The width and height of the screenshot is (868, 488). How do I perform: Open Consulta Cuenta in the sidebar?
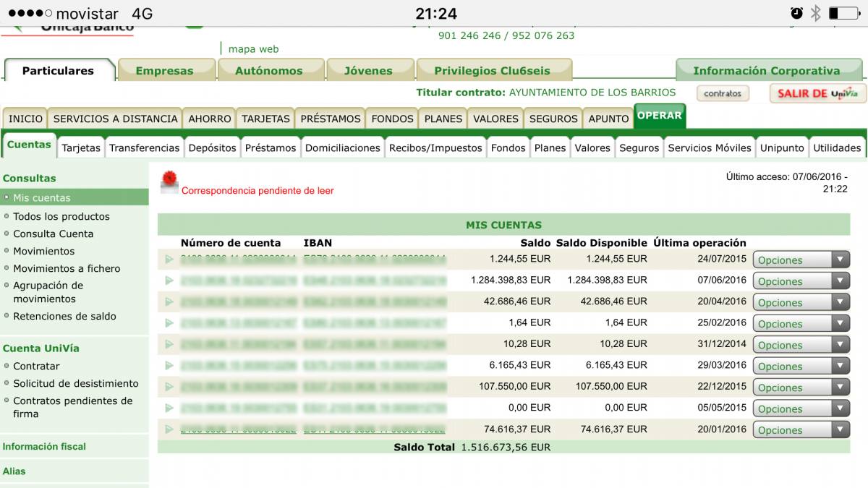coord(53,234)
